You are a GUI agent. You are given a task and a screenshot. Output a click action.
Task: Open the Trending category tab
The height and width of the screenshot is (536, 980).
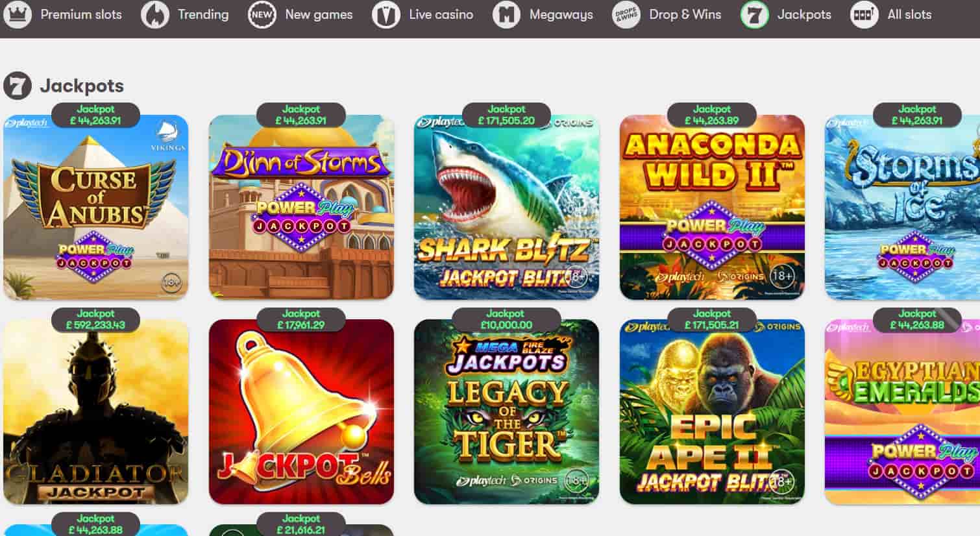pyautogui.click(x=185, y=14)
